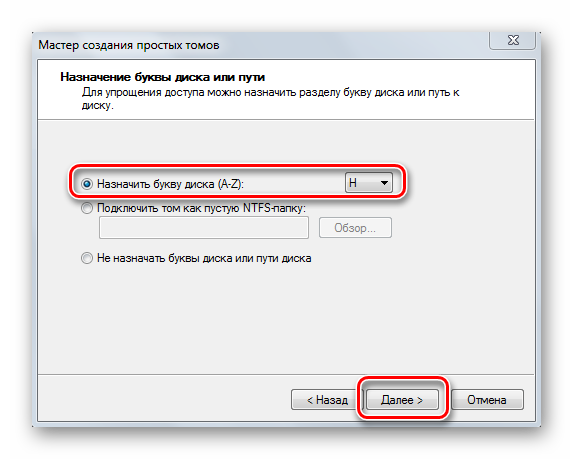Choose the 'Не назначать буквы диска' radio option
The width and height of the screenshot is (573, 459).
click(87, 258)
